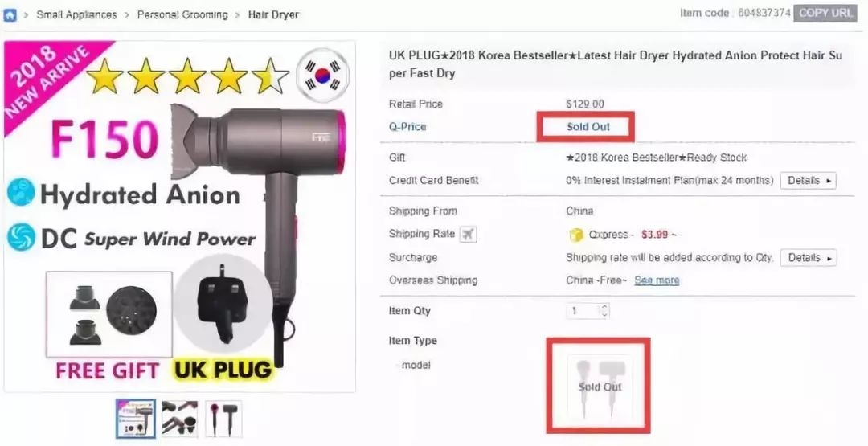Image resolution: width=868 pixels, height=446 pixels.
Task: Select the first product thumbnail
Action: pos(136,419)
